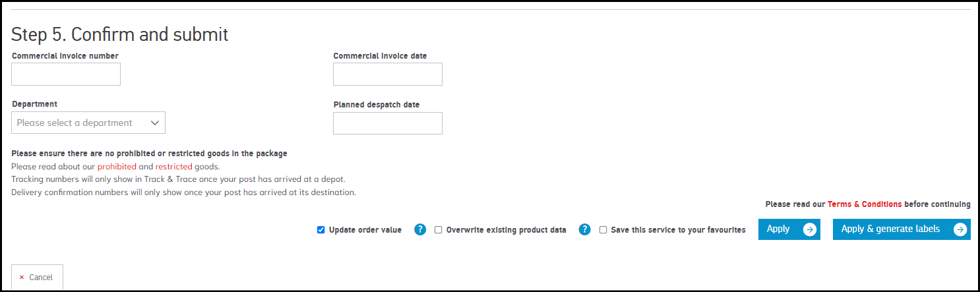Open the prohibited goods link
The height and width of the screenshot is (292, 980).
point(117,167)
